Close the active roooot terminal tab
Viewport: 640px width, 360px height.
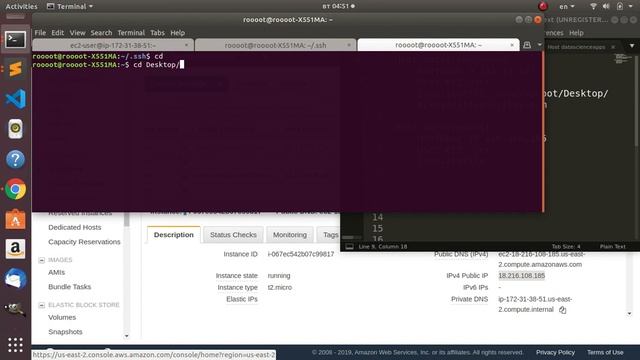coord(512,45)
